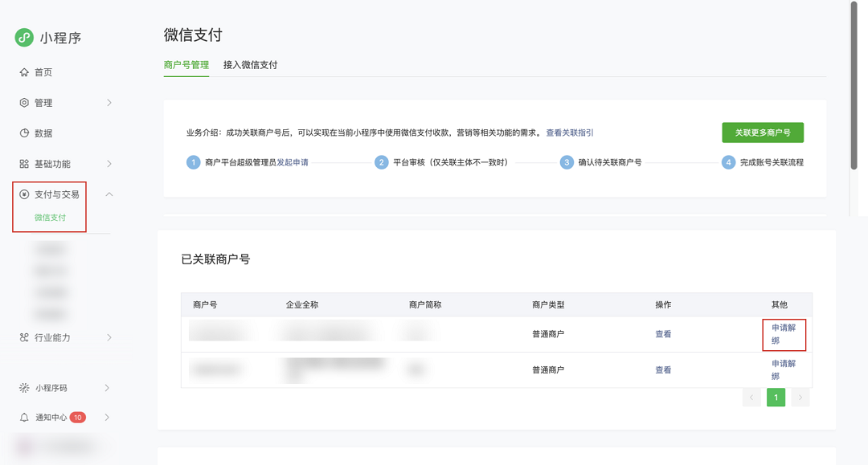Expand the 管理 menu chevron

coord(109,103)
